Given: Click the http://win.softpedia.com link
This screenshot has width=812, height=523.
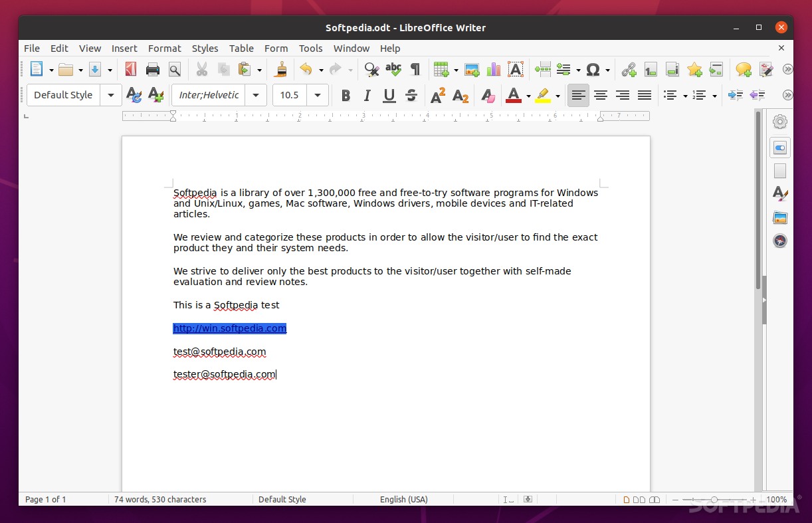Looking at the screenshot, I should point(230,328).
